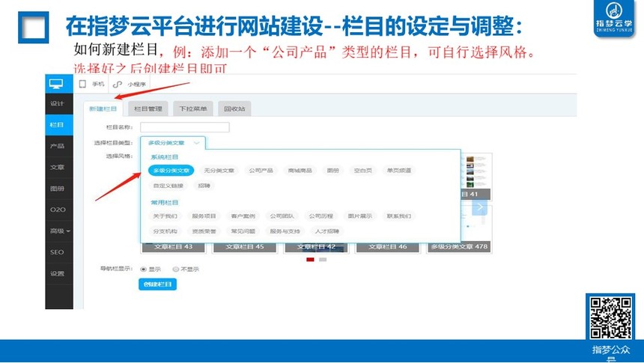Switch to the 栏目管理 tab
The height and width of the screenshot is (363, 644).
148,109
